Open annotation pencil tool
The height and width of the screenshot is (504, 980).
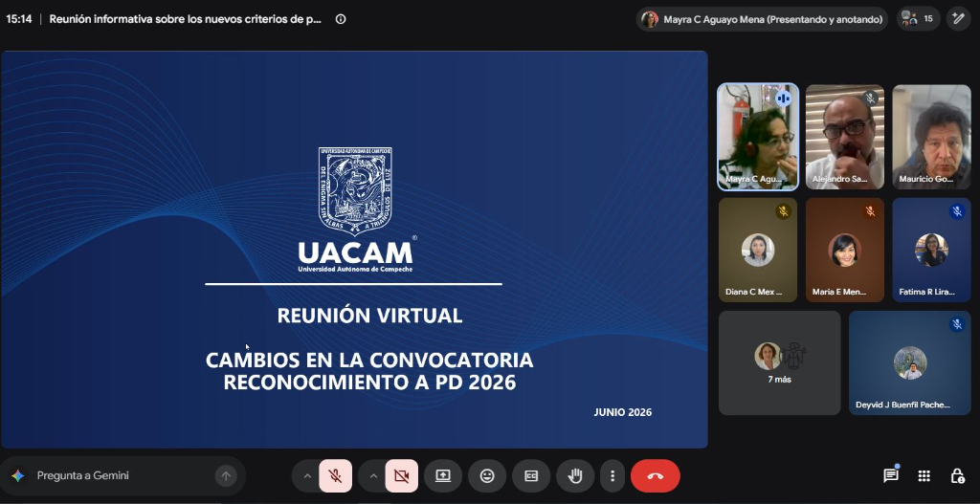(958, 19)
